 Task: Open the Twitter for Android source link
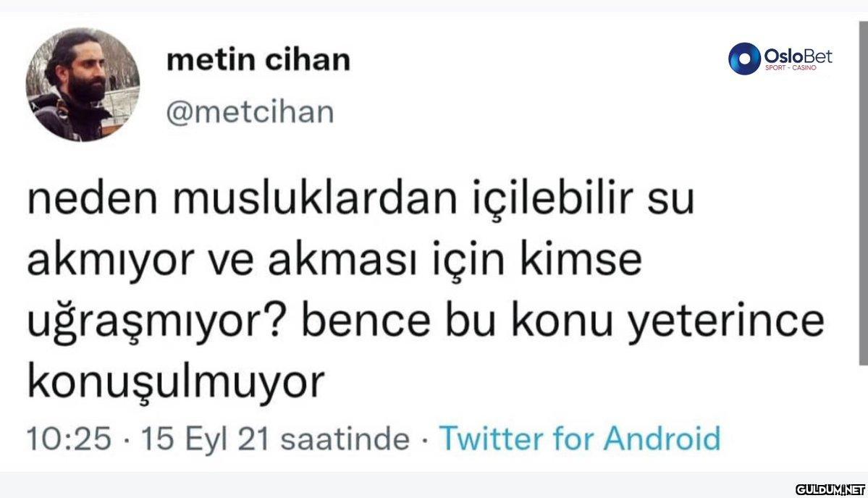(580, 438)
